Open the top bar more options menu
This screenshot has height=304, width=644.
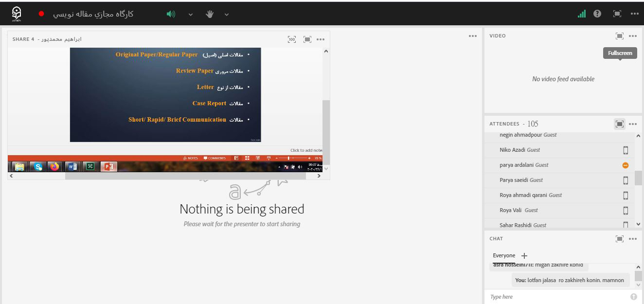pyautogui.click(x=634, y=14)
